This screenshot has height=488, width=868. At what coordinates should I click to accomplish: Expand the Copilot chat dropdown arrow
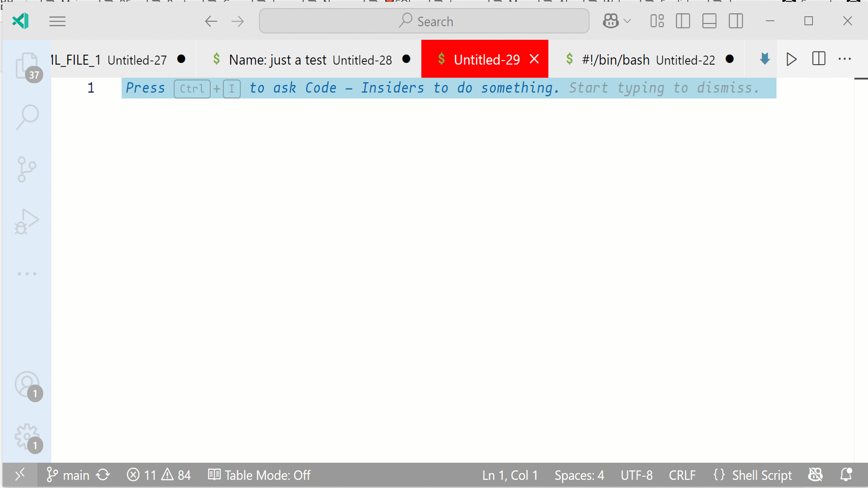[627, 21]
